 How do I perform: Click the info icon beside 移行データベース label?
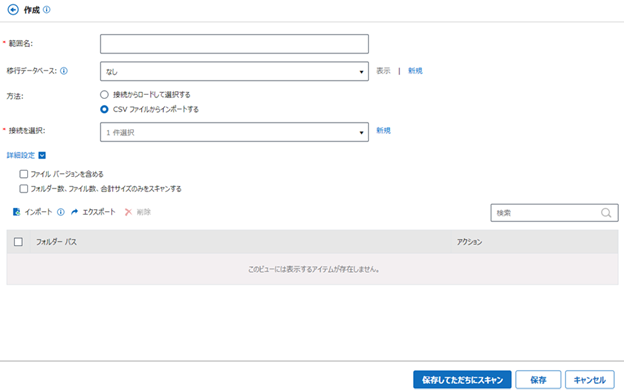pos(64,71)
